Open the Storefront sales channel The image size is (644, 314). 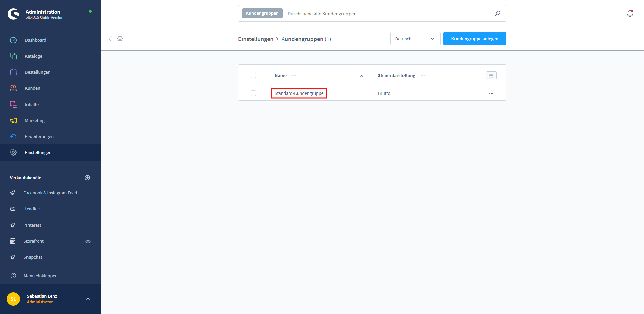click(x=34, y=241)
